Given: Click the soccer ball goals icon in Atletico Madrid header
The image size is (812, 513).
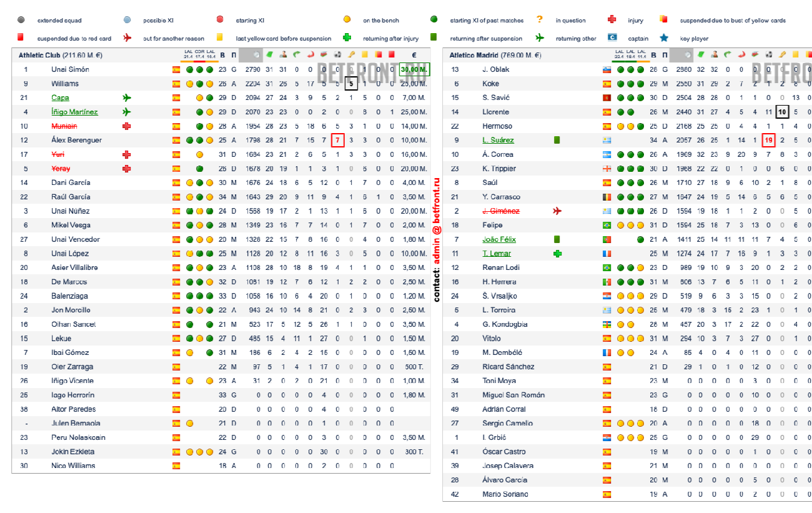Looking at the screenshot, I should pos(768,55).
